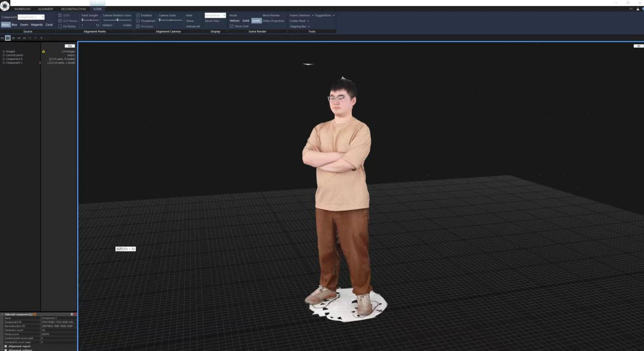Click Show in Alignment Cameras
Image resolution: width=644 pixels, height=351 pixels.
[x=190, y=21]
